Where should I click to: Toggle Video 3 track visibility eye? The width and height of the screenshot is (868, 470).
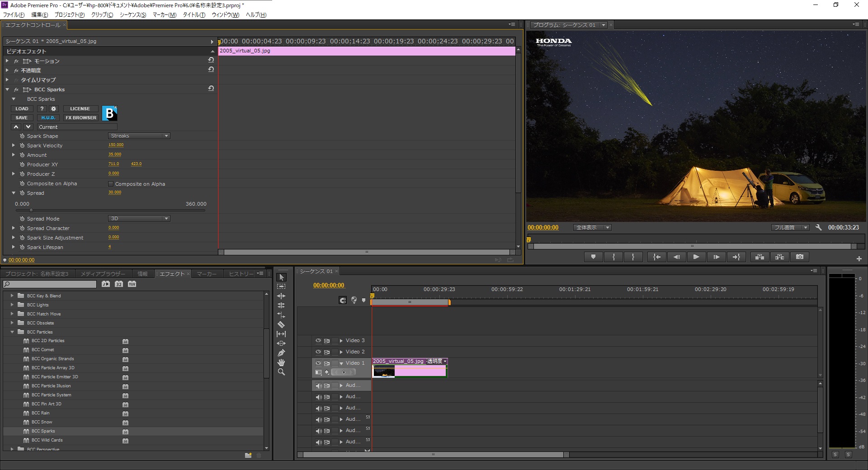point(318,340)
